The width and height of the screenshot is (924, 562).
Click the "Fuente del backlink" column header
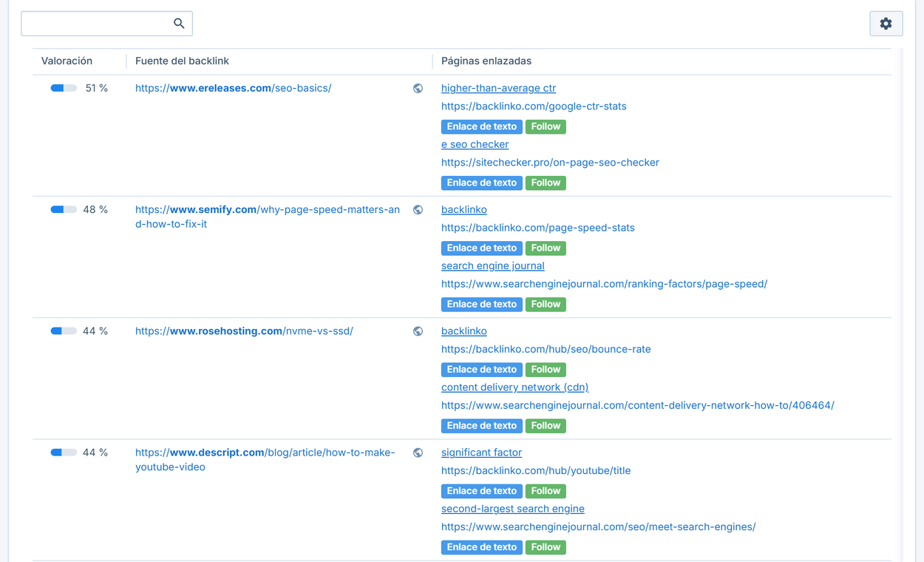pyautogui.click(x=182, y=61)
